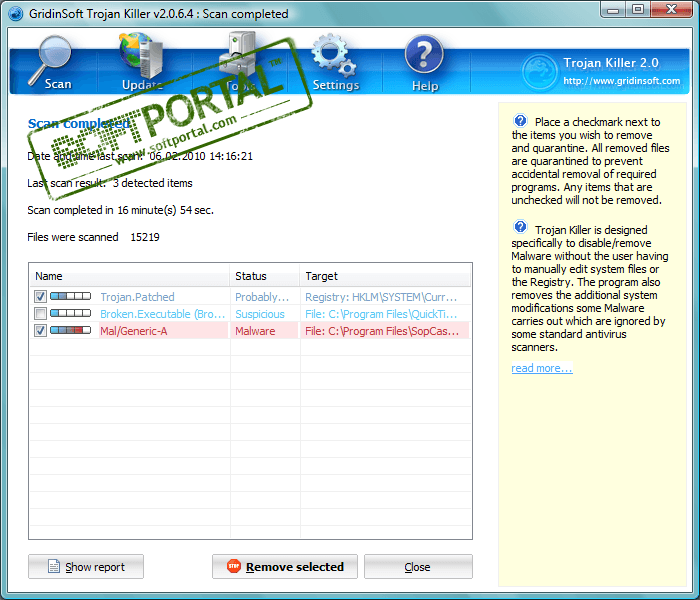Screen dimensions: 700x600
Task: Click the help icon beside 'Trojan Killer is designed'
Action: tap(520, 227)
